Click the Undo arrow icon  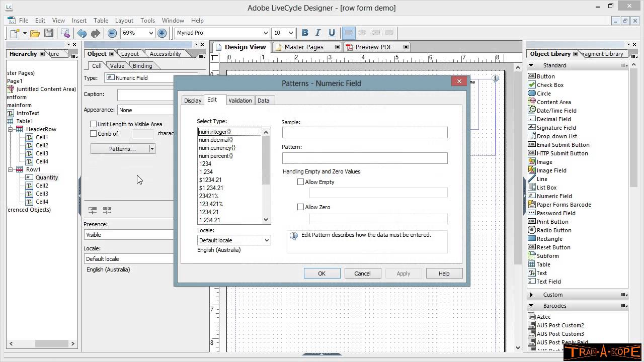click(82, 33)
